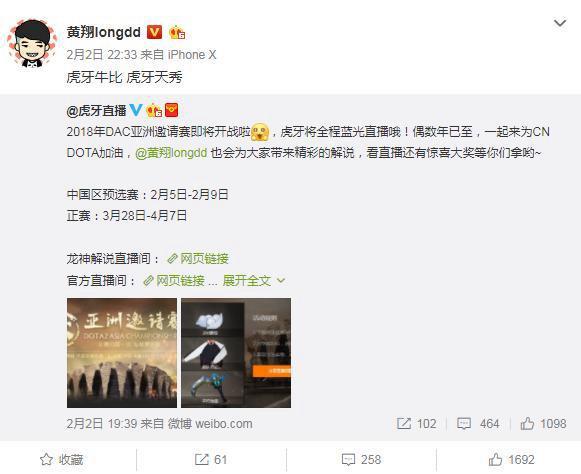581x474 pixels.
Task: Click the red envelope icon beside 虎牙直播
Action: point(172,110)
